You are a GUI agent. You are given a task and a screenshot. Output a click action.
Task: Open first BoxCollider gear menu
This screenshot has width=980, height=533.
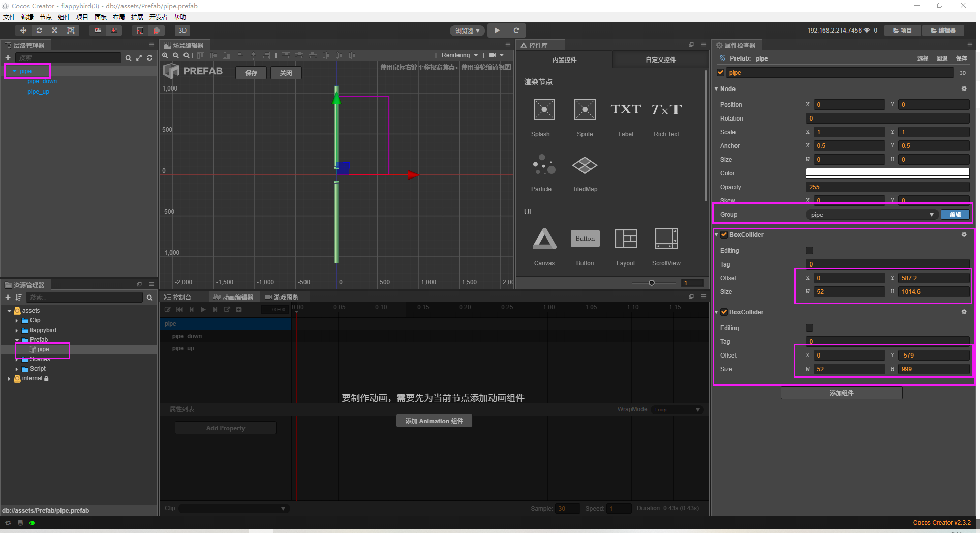tap(964, 235)
